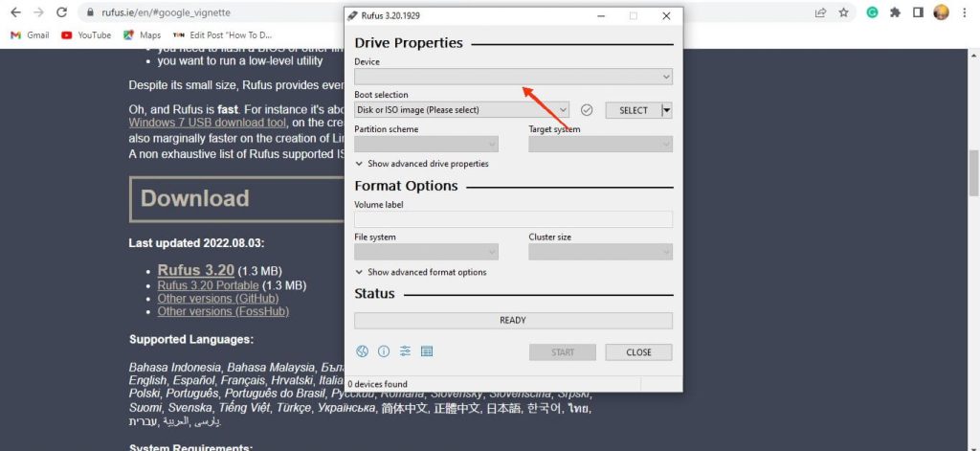
Task: Open YouTube bookmark
Action: 86,35
